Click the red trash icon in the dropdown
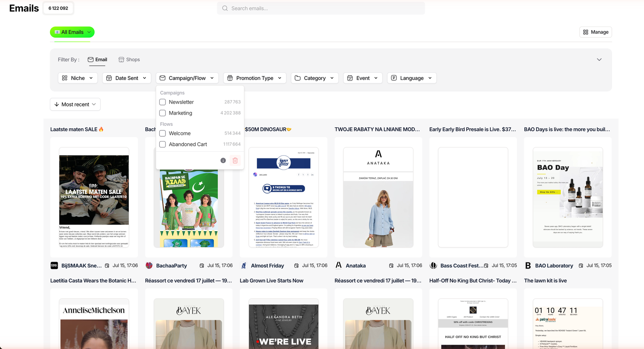 (x=235, y=160)
